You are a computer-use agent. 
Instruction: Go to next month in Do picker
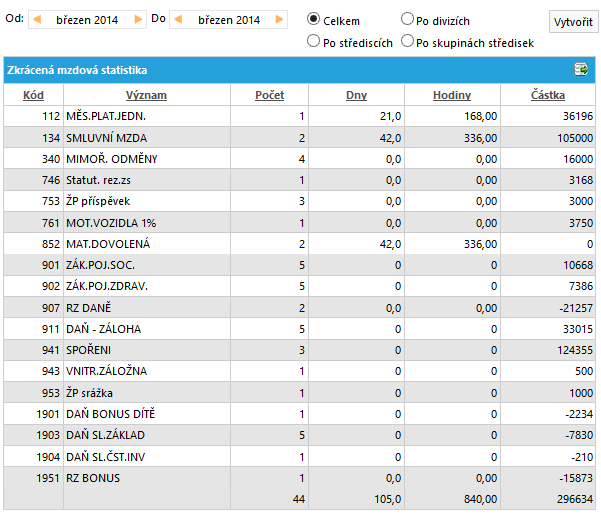279,19
